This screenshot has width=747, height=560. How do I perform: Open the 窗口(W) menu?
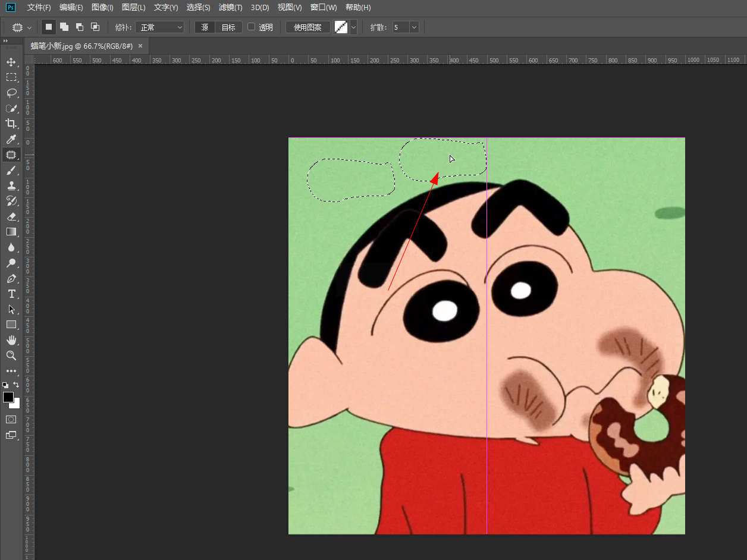(324, 7)
